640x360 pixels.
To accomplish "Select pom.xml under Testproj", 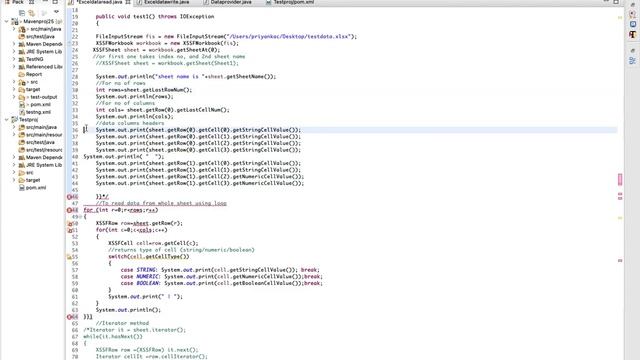I will (x=36, y=188).
